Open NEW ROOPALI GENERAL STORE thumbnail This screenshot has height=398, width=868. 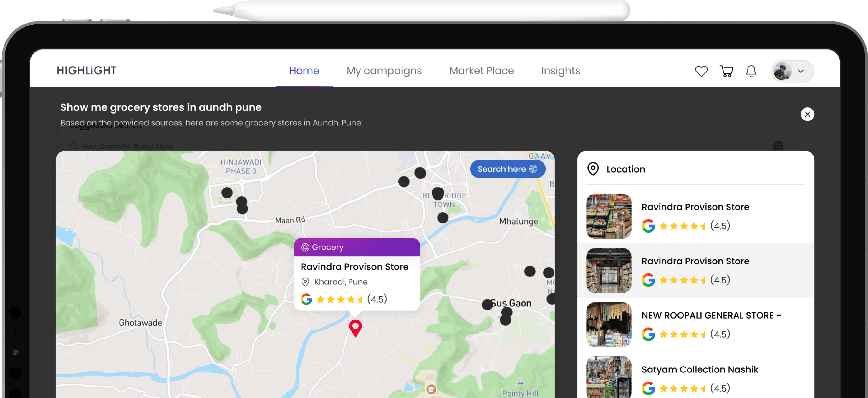point(609,324)
